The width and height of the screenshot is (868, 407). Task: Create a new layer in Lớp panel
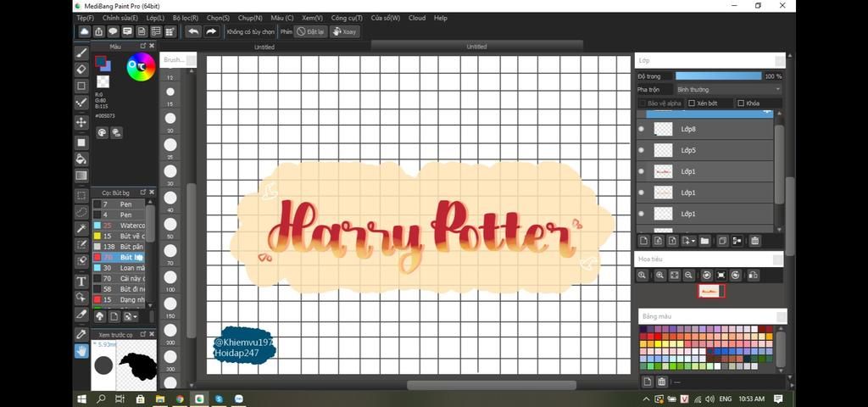click(x=644, y=241)
